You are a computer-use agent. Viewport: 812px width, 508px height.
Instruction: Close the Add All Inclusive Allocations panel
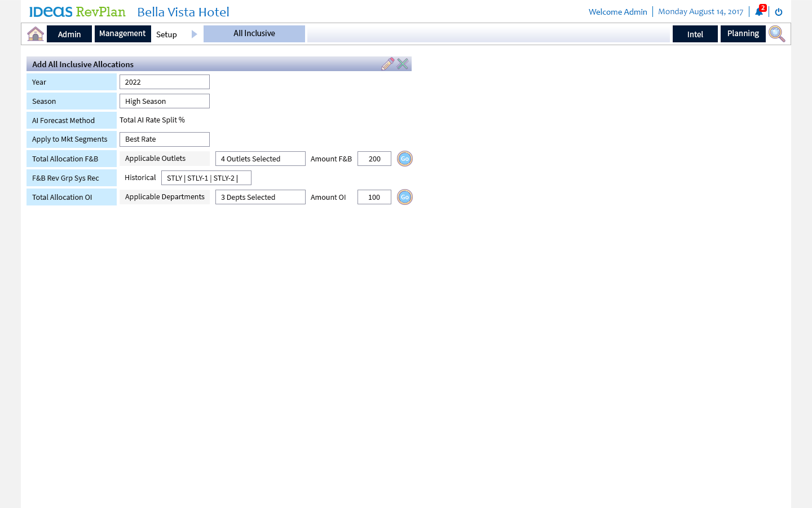tap(403, 64)
